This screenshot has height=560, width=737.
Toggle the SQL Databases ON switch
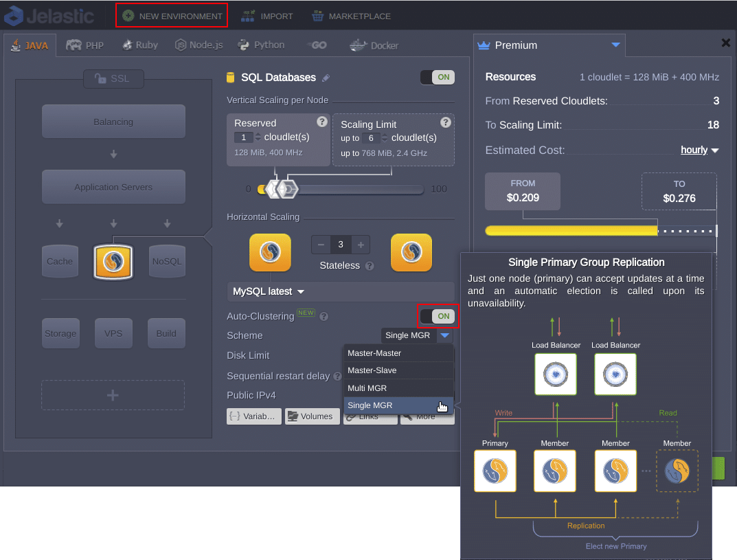(438, 77)
